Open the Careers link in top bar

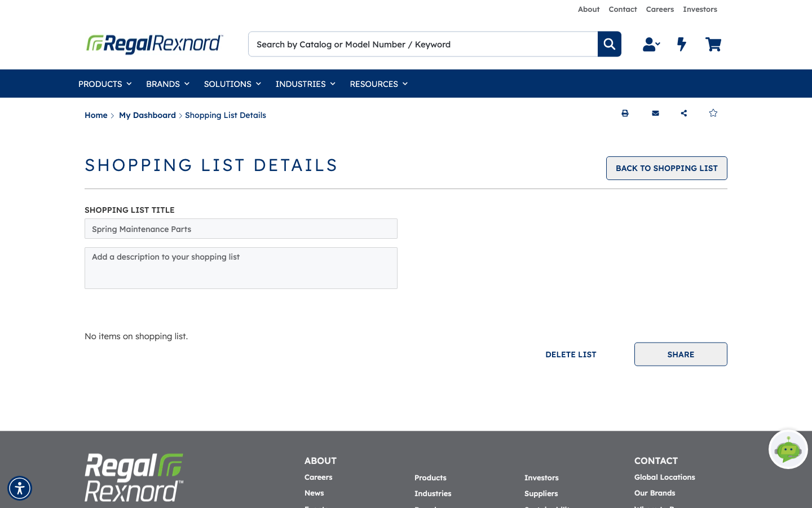660,10
